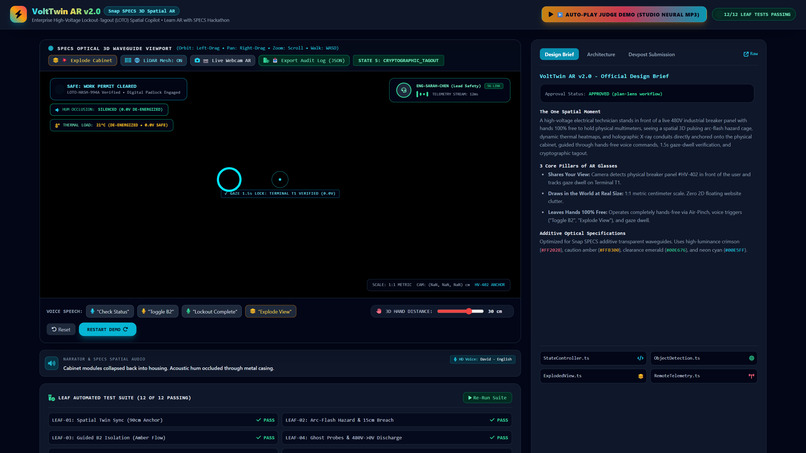Open the Architecture tab
Image resolution: width=806 pixels, height=453 pixels.
601,54
